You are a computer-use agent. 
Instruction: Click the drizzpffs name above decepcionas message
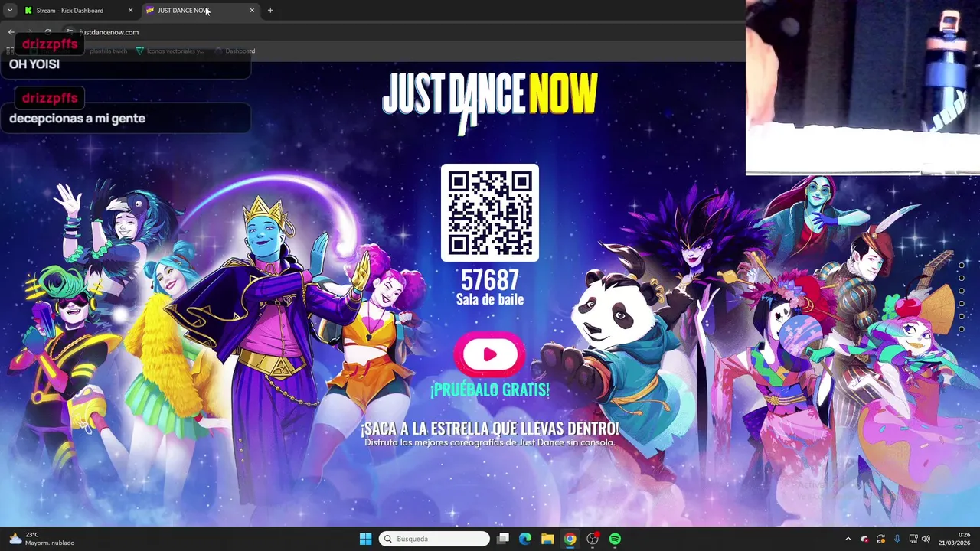pyautogui.click(x=50, y=98)
